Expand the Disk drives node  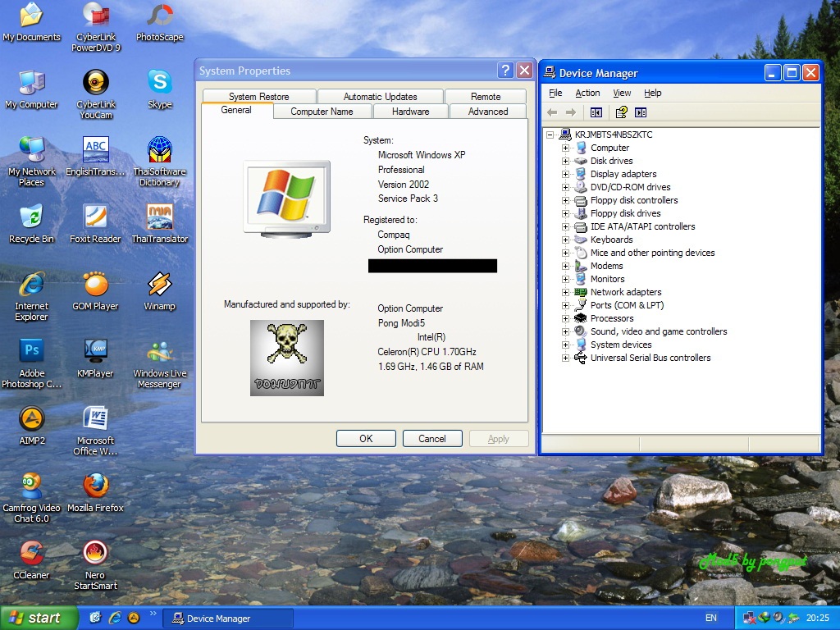tap(565, 161)
